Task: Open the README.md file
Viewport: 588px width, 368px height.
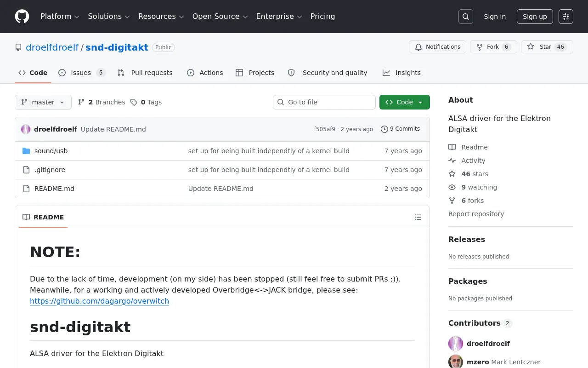Action: [54, 189]
